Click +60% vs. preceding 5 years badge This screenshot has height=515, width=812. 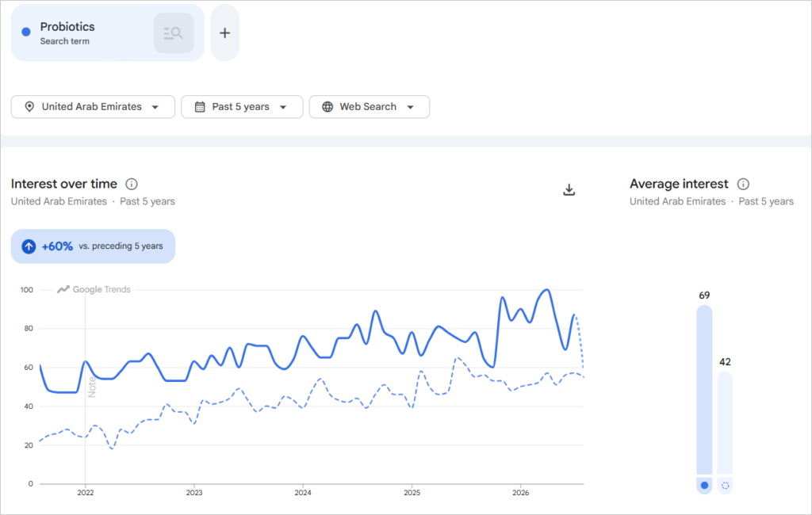pyautogui.click(x=94, y=246)
